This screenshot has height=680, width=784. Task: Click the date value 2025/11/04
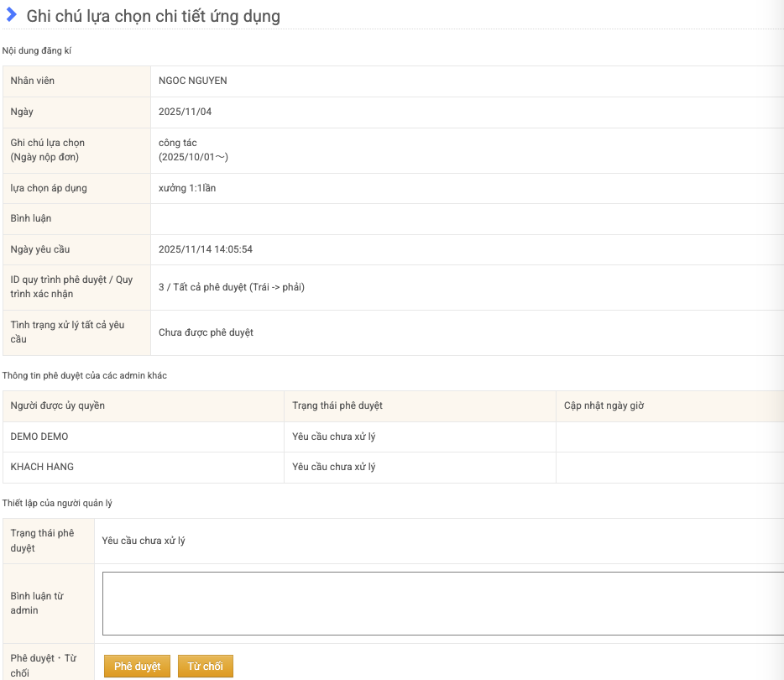[186, 112]
